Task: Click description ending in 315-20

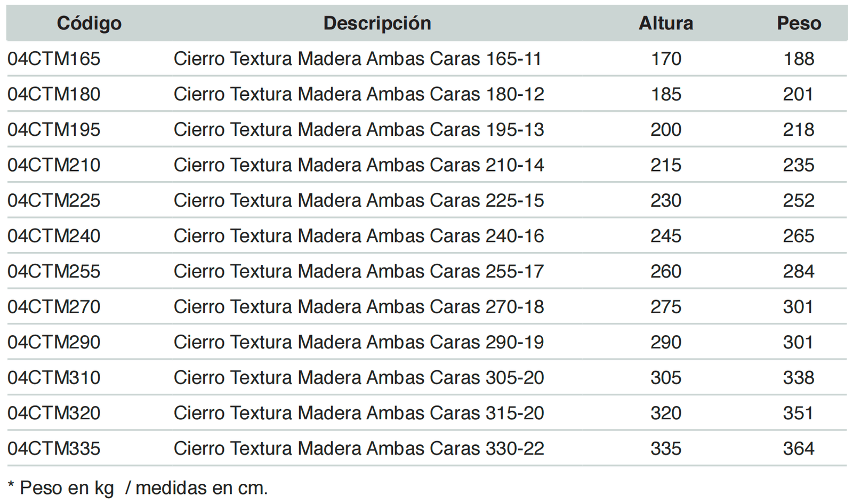Action: pyautogui.click(x=359, y=413)
